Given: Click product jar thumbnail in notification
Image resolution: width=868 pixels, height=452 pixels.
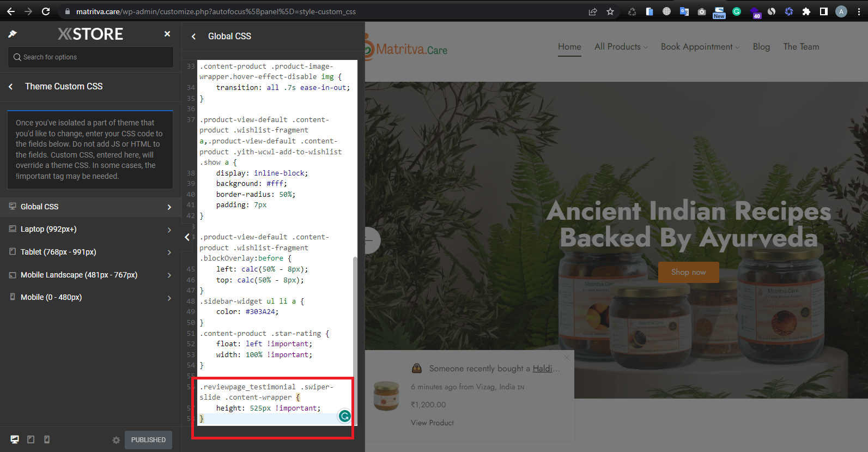Looking at the screenshot, I should [386, 396].
